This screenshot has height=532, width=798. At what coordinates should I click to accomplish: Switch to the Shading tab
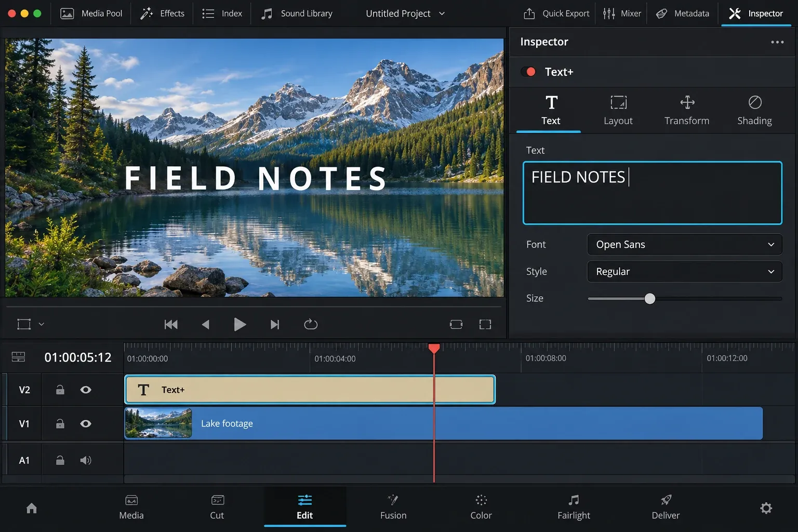(755, 111)
